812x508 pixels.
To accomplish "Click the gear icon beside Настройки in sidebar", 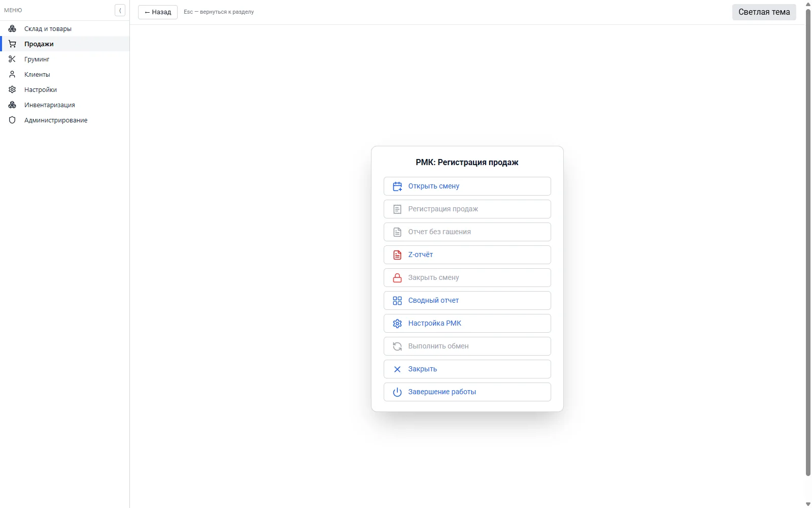I will tap(12, 89).
